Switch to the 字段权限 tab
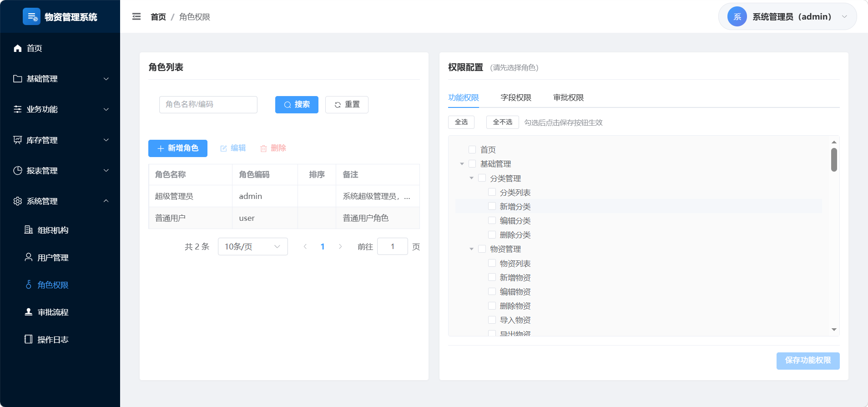Image resolution: width=868 pixels, height=407 pixels. [516, 97]
